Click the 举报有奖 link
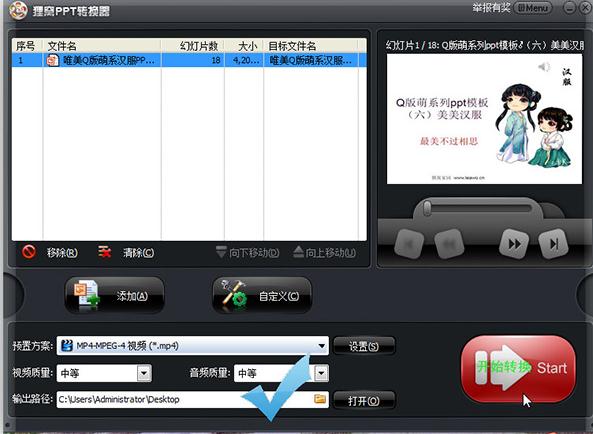593x434 pixels. (x=491, y=8)
